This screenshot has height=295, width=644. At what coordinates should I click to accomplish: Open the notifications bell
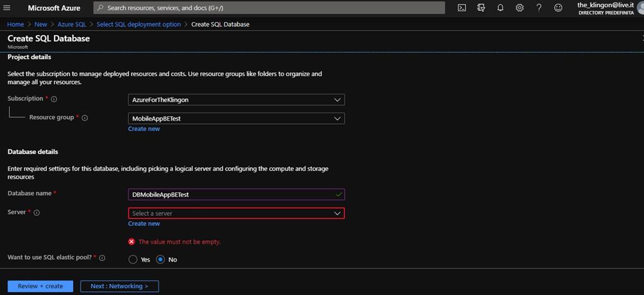(x=500, y=8)
